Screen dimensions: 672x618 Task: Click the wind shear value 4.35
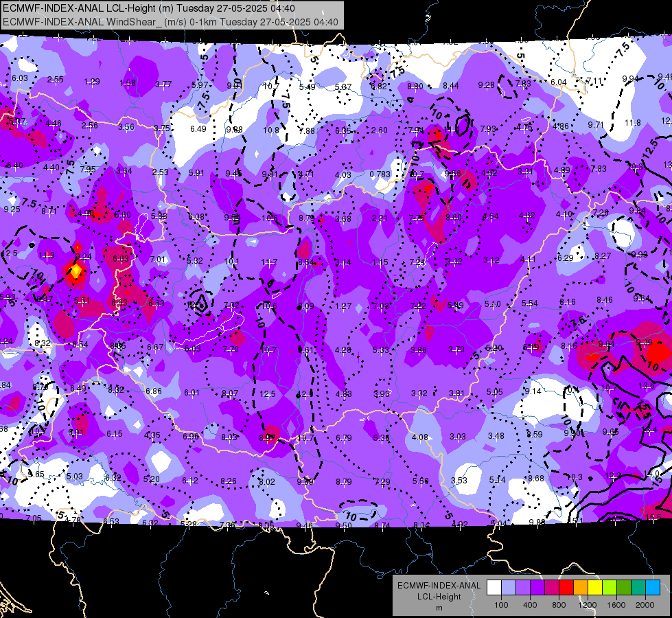pyautogui.click(x=152, y=435)
